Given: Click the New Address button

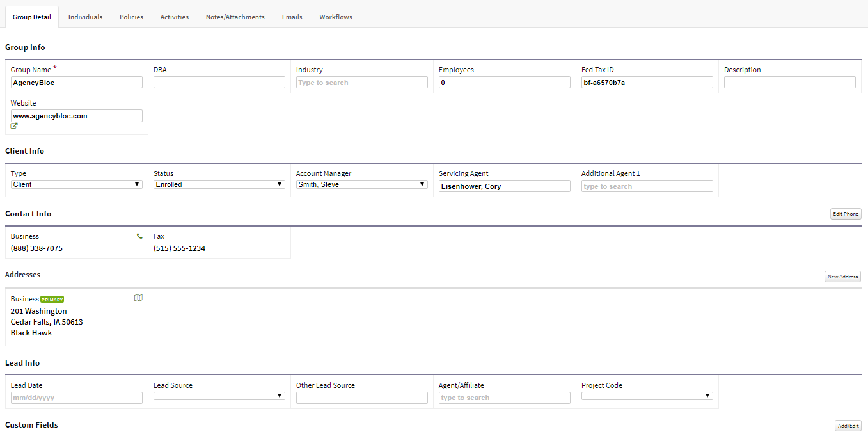Looking at the screenshot, I should point(842,276).
